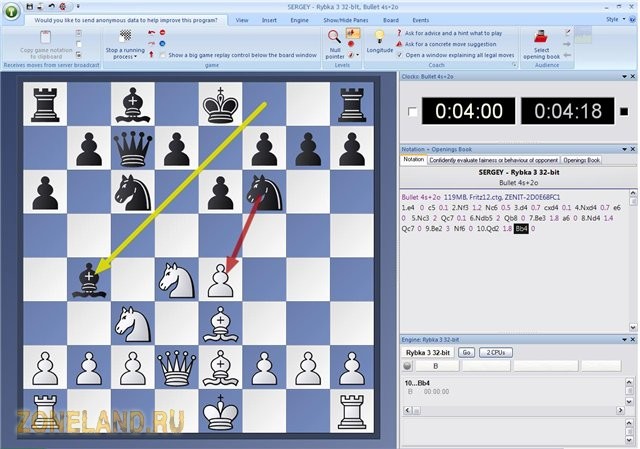Open the Style dropdown menu
This screenshot has height=449, width=640.
pyautogui.click(x=616, y=19)
